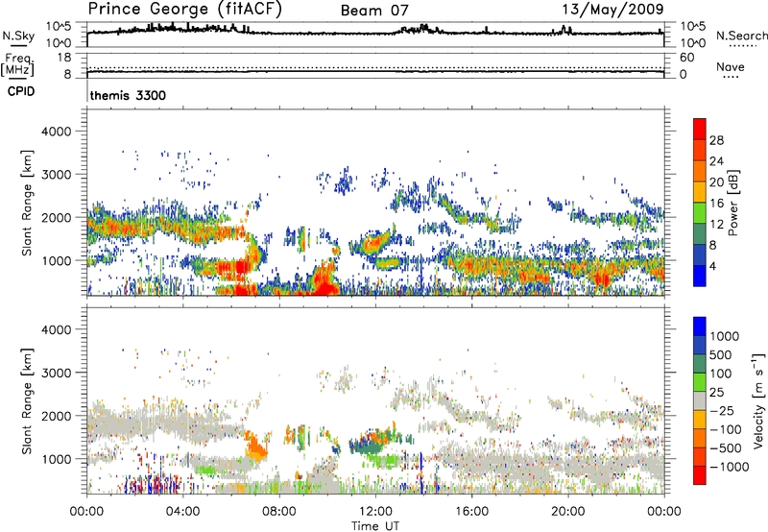Click the red power blob near 10:00
Viewport: 768px width, 532px height.
click(324, 281)
